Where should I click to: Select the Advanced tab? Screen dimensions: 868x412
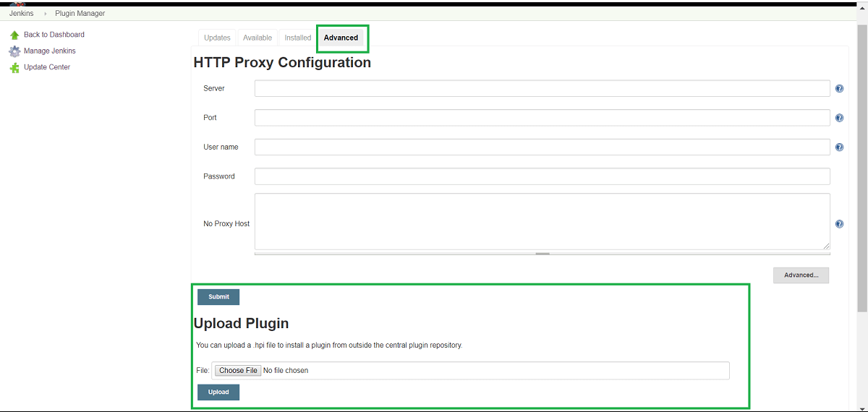(341, 38)
